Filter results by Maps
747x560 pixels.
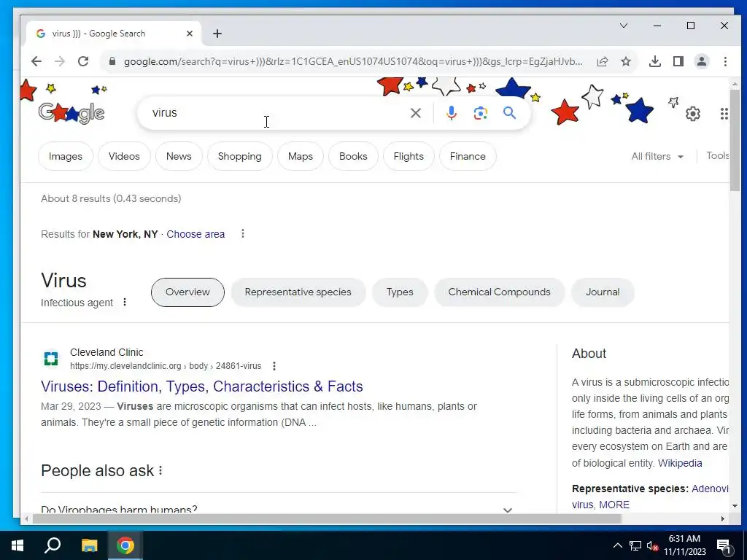click(301, 156)
